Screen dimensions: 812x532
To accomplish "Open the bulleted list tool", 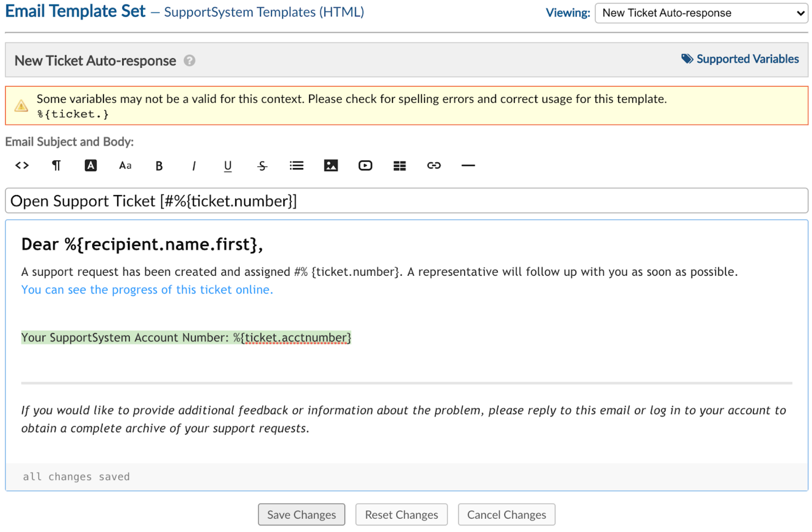I will point(296,165).
